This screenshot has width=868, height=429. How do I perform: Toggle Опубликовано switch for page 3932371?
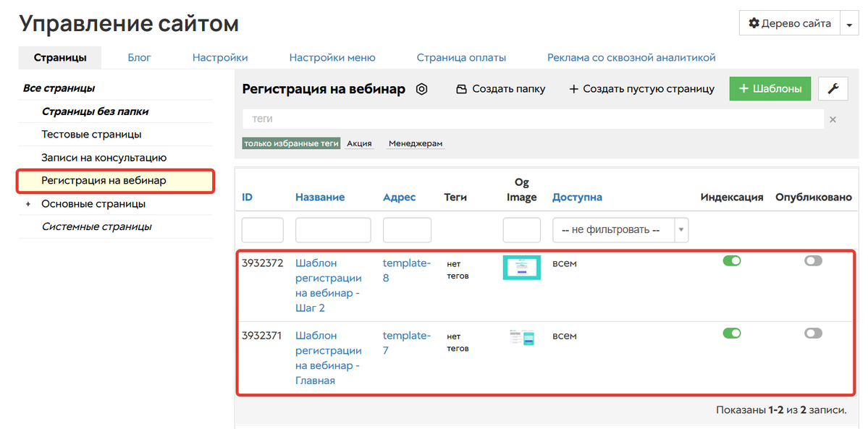point(813,334)
